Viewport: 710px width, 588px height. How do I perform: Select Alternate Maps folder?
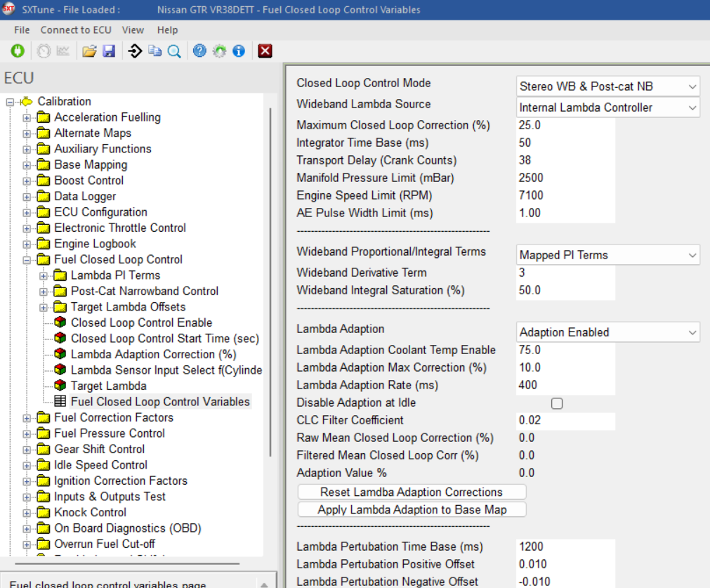tap(93, 133)
